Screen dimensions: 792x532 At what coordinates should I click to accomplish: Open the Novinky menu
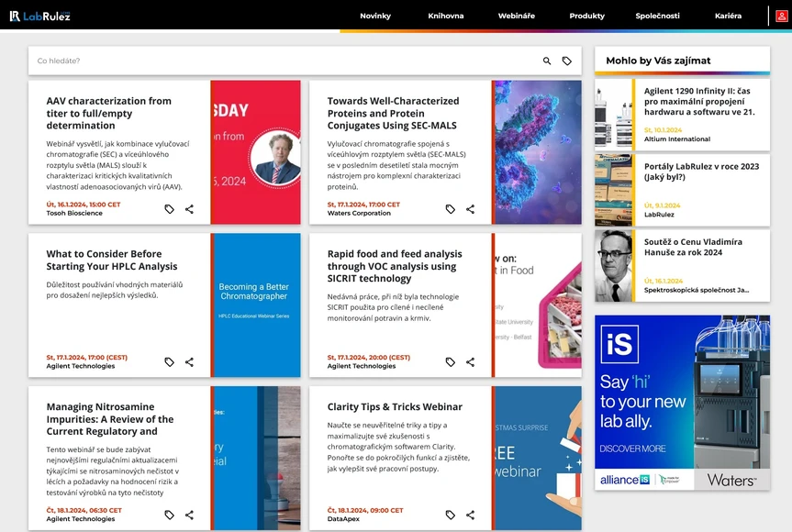click(x=375, y=16)
